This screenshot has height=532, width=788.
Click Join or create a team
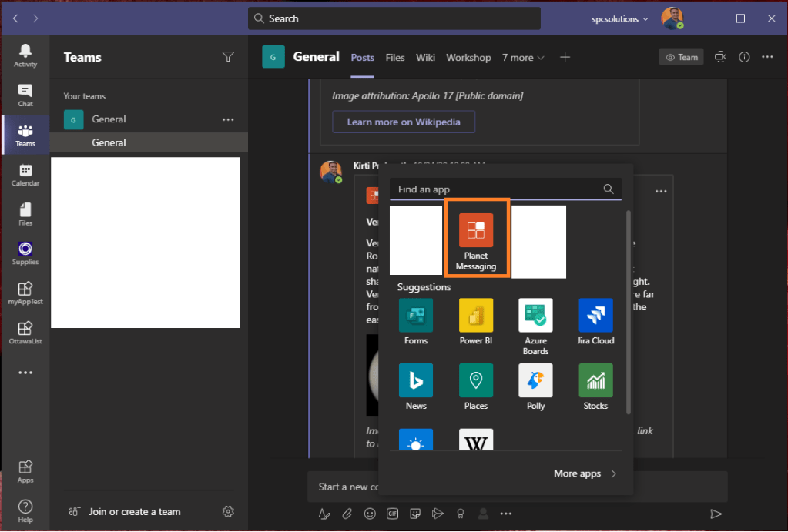tap(134, 512)
